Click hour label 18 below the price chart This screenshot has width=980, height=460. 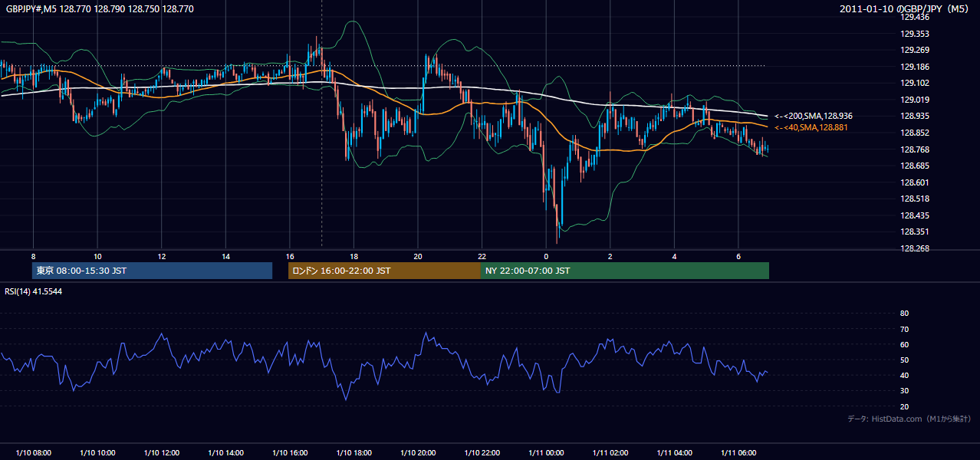point(354,256)
